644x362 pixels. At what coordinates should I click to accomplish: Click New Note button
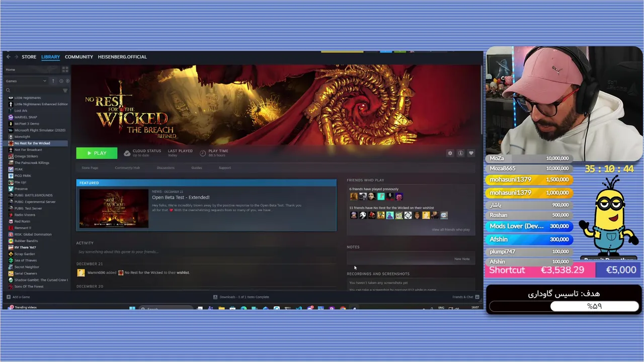pos(462,259)
